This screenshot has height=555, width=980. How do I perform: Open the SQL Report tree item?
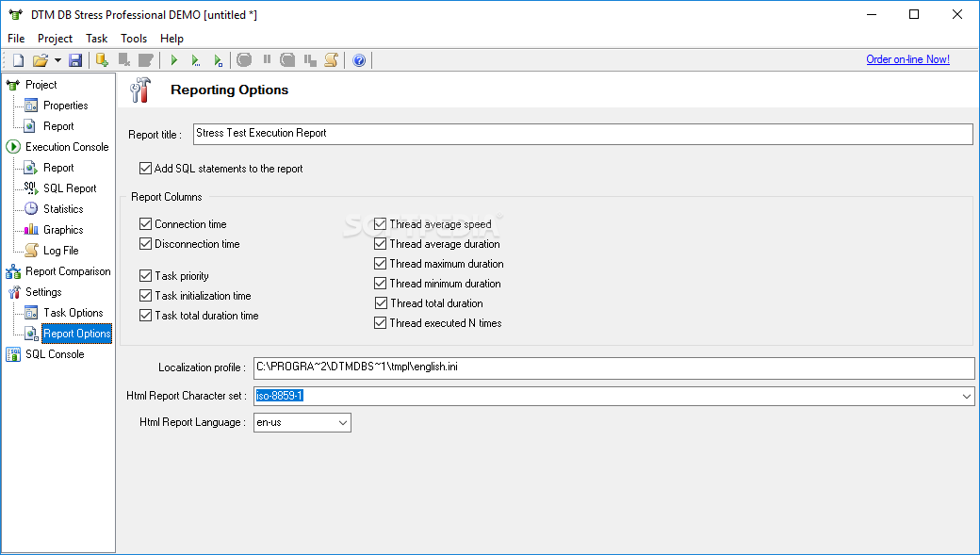pyautogui.click(x=70, y=188)
